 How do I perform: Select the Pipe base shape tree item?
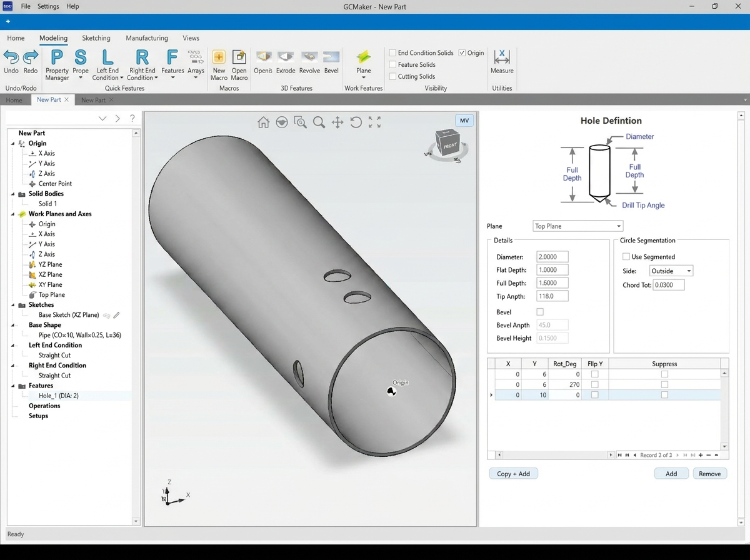(x=79, y=335)
